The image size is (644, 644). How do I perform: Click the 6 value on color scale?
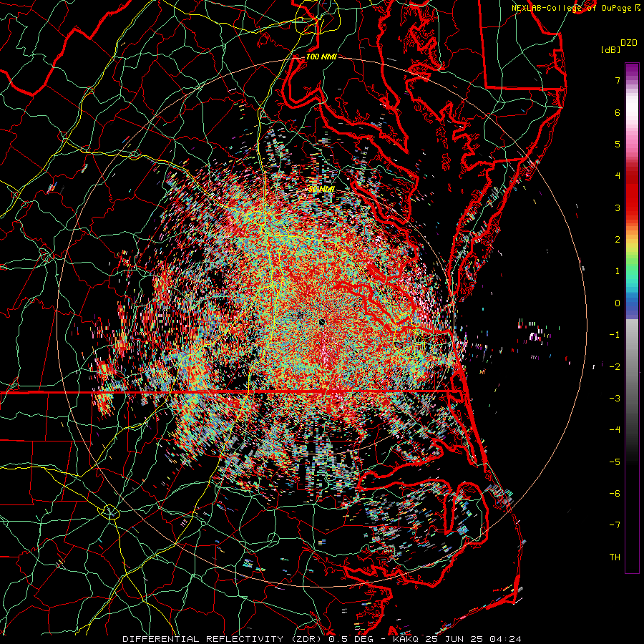pos(618,112)
